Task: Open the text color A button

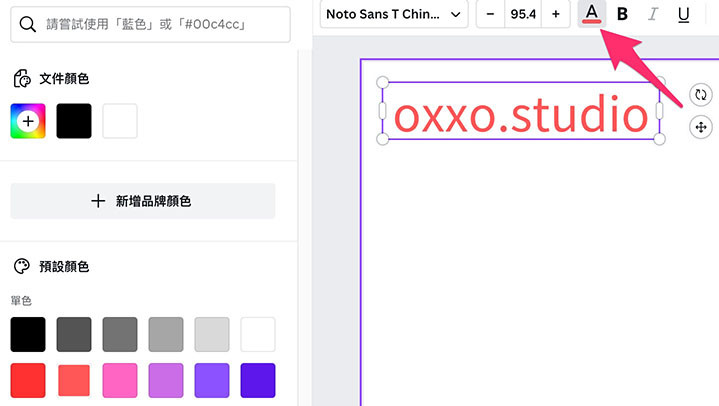Action: pyautogui.click(x=592, y=14)
